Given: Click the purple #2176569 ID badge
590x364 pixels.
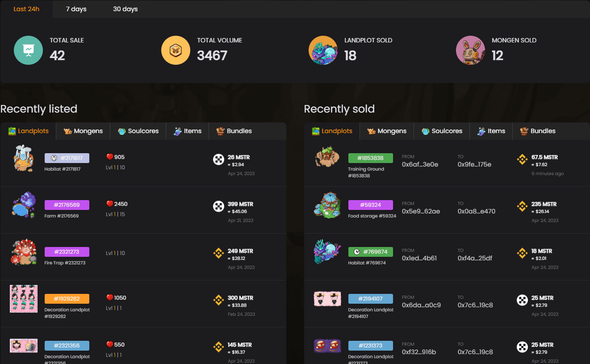Looking at the screenshot, I should coord(67,205).
